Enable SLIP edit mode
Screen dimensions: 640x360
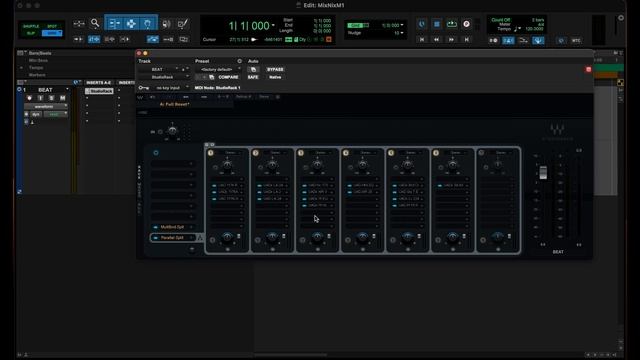click(31, 33)
